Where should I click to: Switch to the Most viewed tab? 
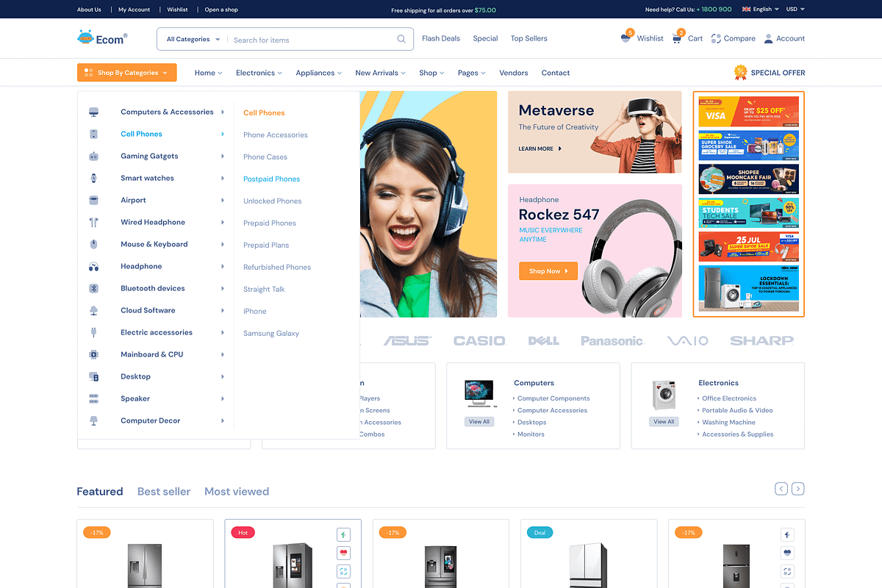(x=237, y=491)
